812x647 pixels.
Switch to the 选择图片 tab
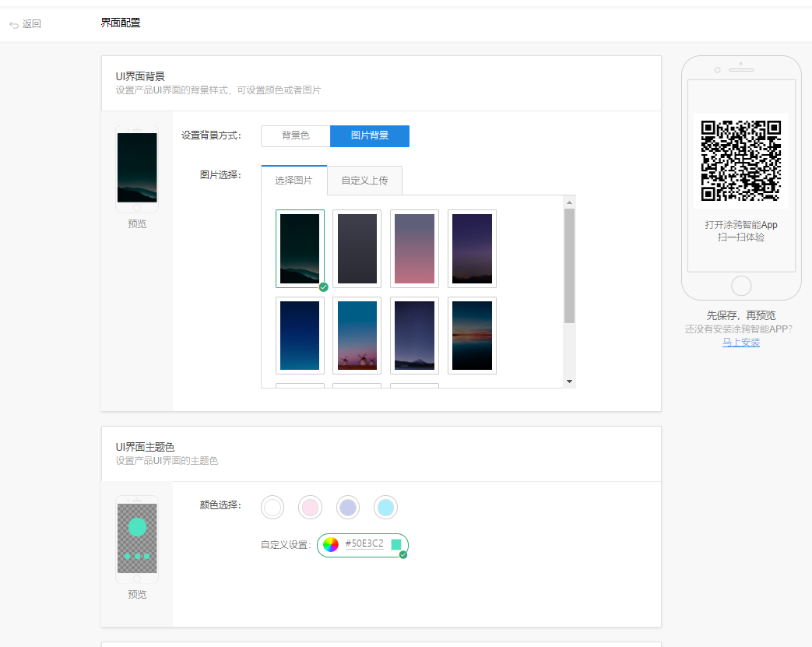coord(294,181)
